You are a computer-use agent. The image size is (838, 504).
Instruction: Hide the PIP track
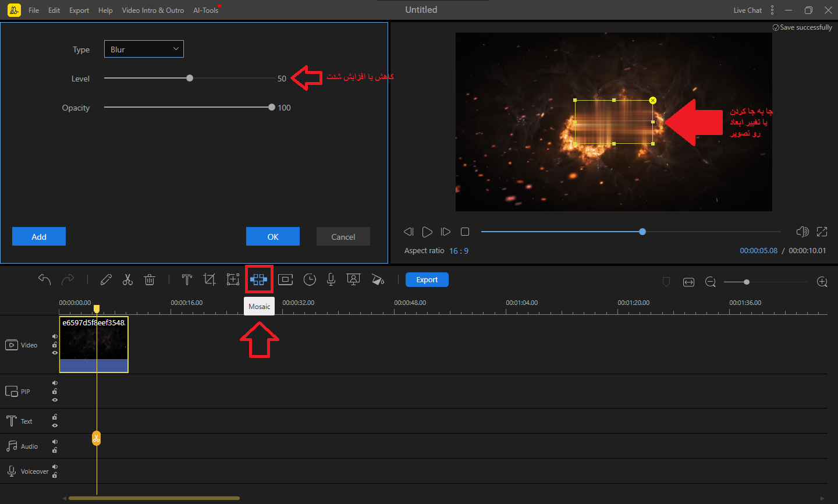tap(55, 400)
